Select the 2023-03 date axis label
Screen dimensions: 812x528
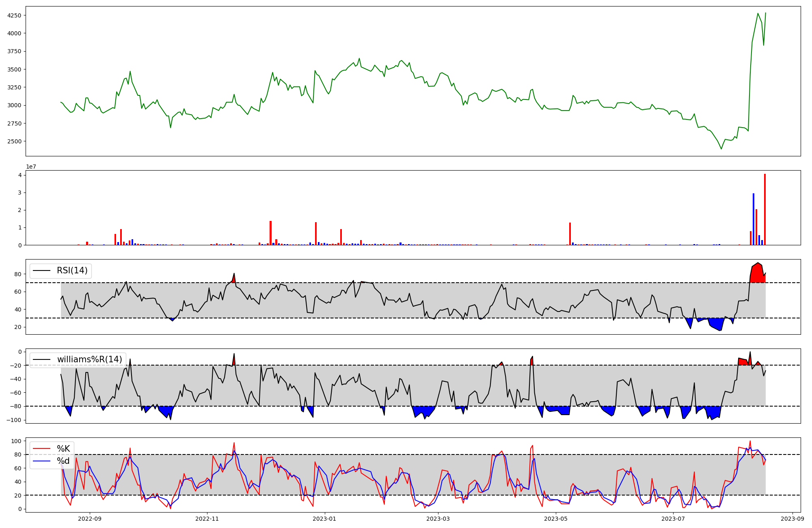click(x=438, y=519)
